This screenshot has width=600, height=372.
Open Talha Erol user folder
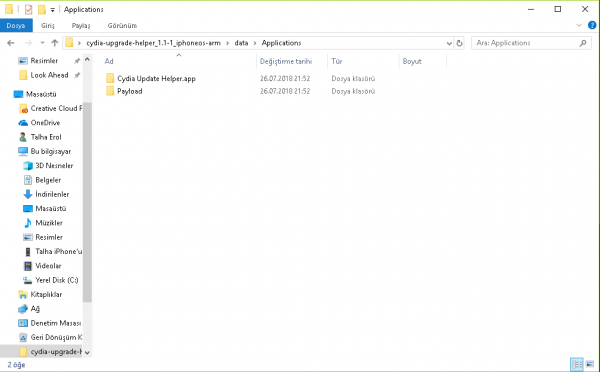[x=46, y=137]
